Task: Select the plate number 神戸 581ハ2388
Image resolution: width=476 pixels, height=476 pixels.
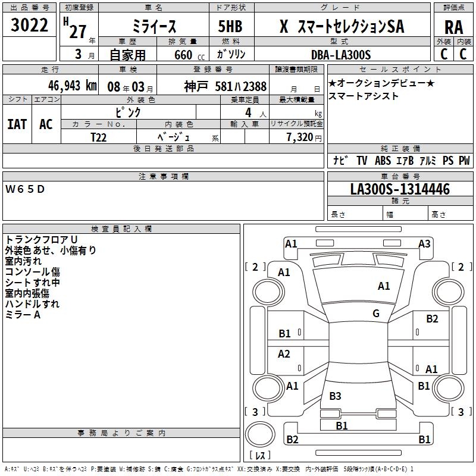Action: pyautogui.click(x=226, y=86)
